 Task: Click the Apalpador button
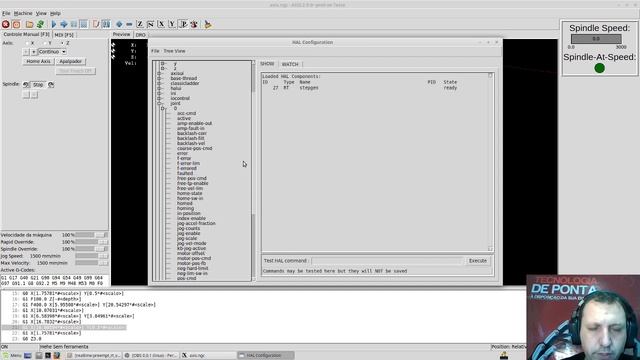[x=71, y=61]
